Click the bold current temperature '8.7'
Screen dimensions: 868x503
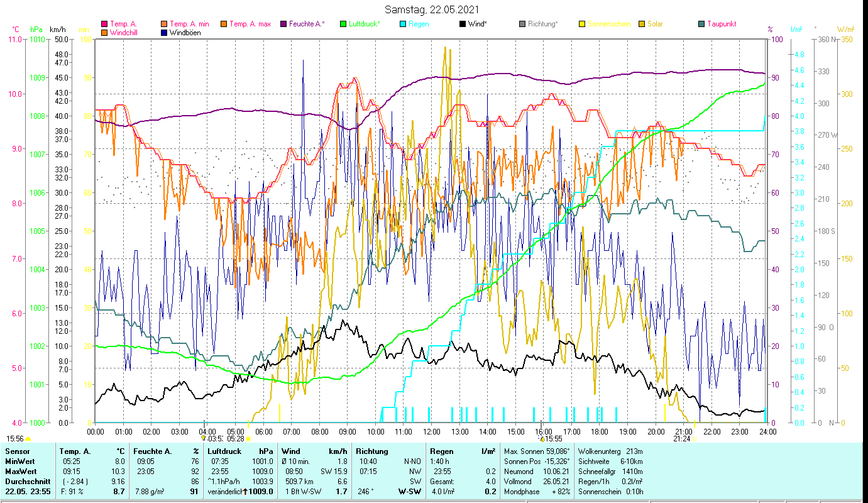(x=119, y=492)
